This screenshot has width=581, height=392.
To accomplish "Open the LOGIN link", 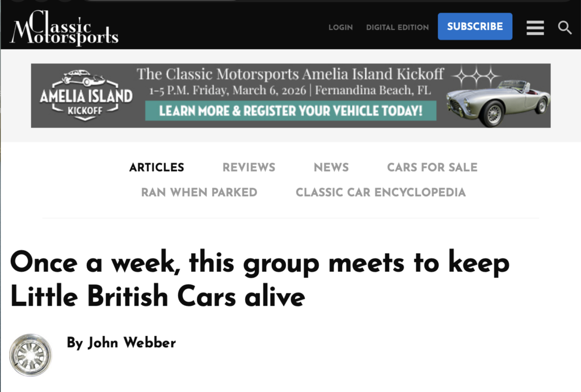I will click(340, 27).
